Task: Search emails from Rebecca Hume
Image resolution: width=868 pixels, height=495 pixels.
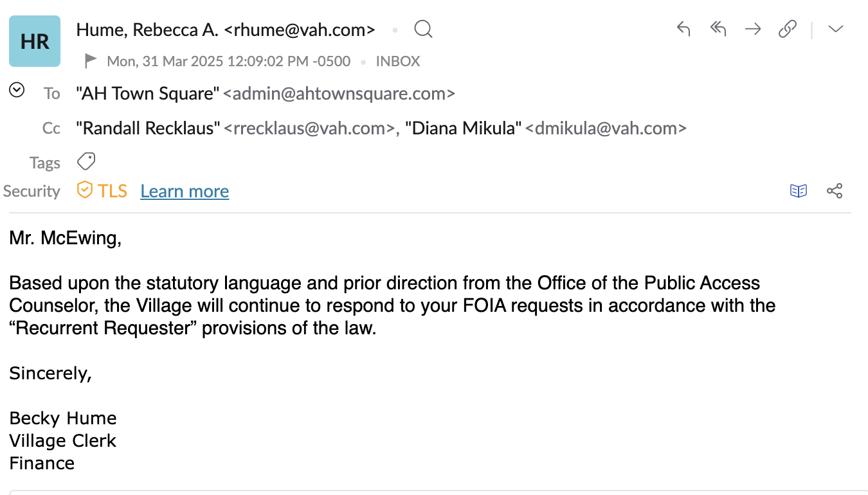Action: point(423,29)
